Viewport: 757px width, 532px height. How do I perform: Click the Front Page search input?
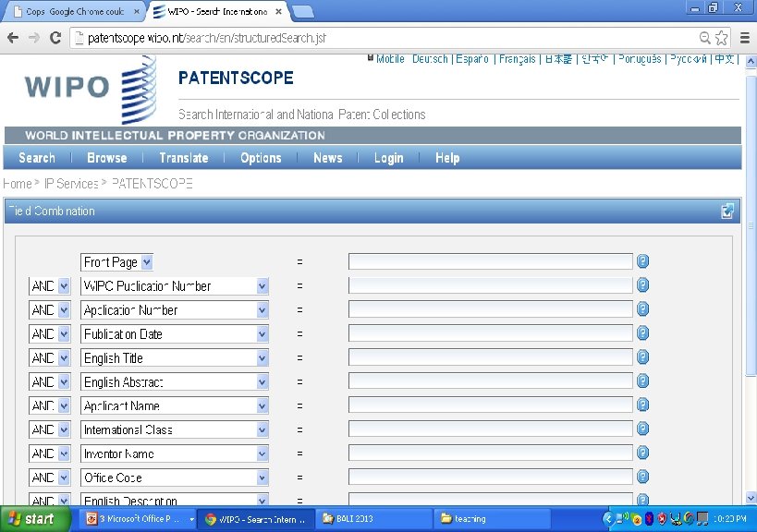point(491,261)
